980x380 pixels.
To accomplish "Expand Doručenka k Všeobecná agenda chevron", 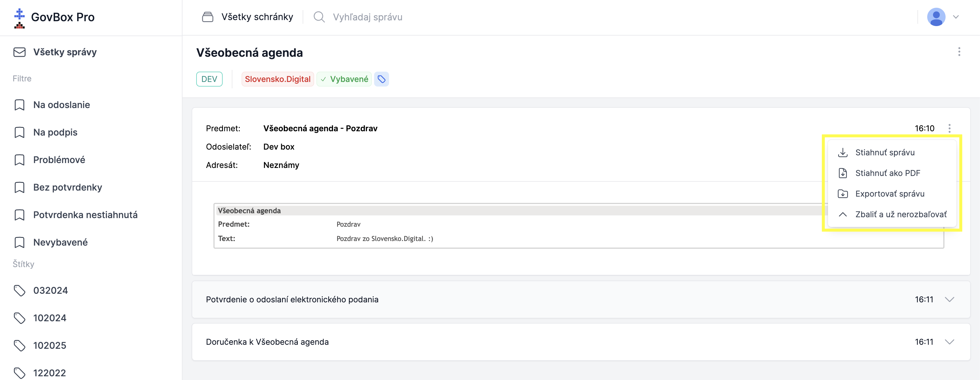I will coord(950,342).
